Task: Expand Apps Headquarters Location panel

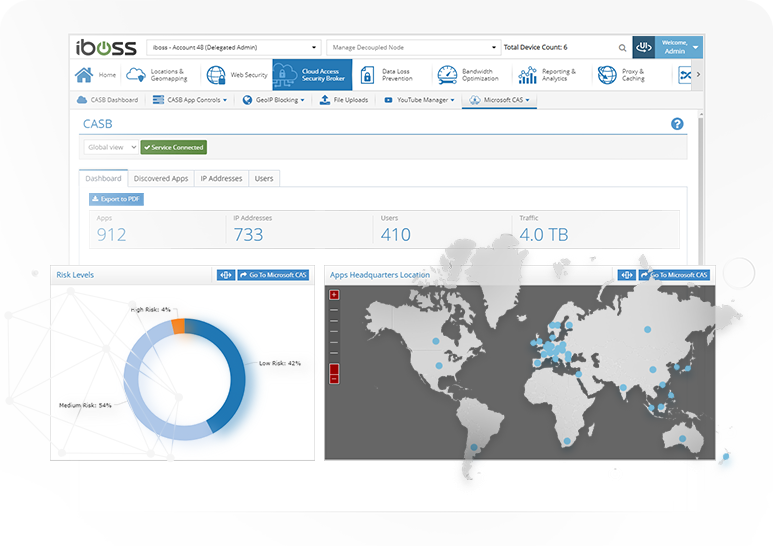Action: pos(627,275)
